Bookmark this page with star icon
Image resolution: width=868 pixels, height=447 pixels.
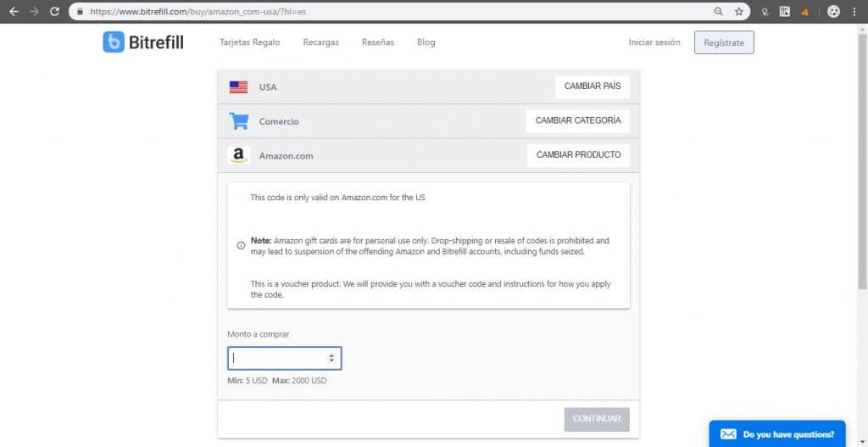(738, 11)
